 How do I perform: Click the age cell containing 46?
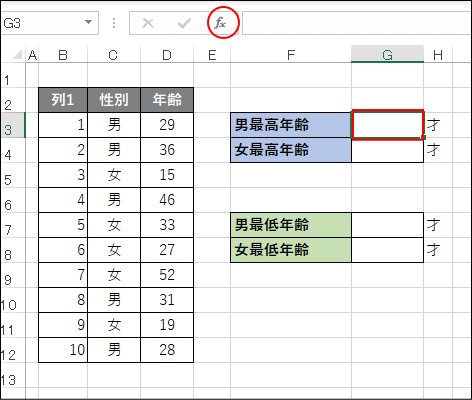tap(167, 200)
